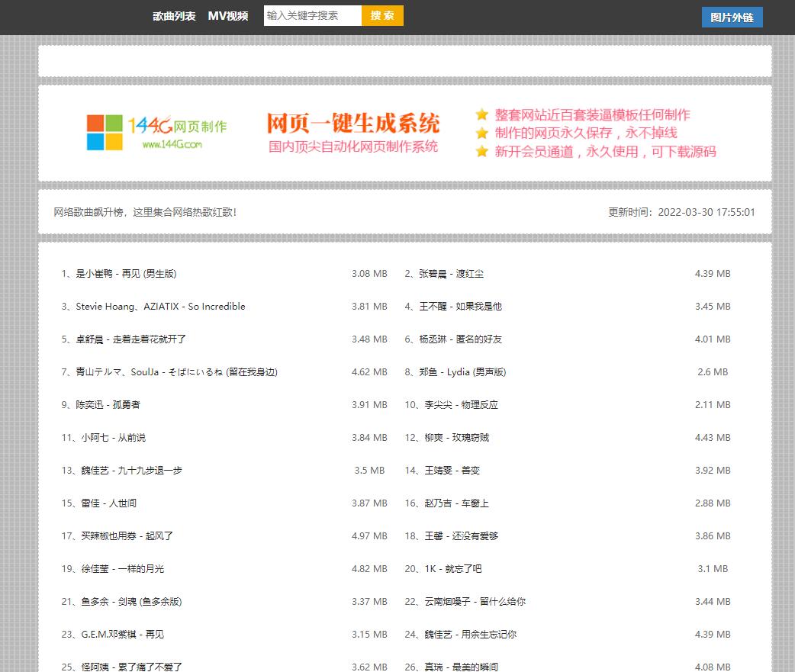Image resolution: width=795 pixels, height=672 pixels.
Task: Open the MV视频 section
Action: pyautogui.click(x=227, y=14)
